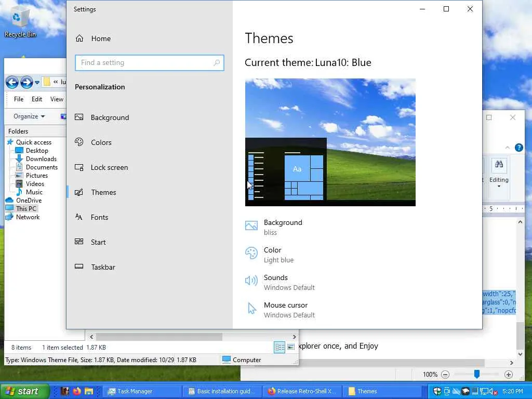Click Word vertical scrollbar down arrow
532x399 pixels.
[x=520, y=354]
